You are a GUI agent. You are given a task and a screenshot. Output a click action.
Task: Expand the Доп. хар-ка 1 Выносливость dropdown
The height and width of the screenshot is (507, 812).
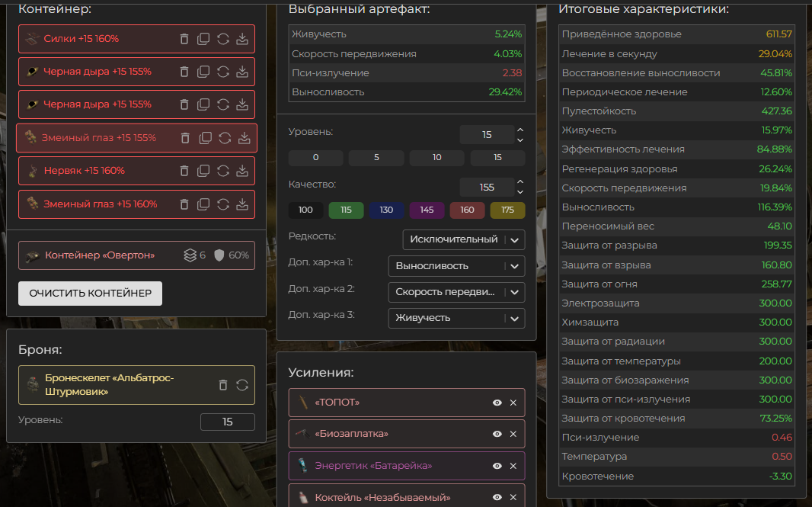(456, 266)
